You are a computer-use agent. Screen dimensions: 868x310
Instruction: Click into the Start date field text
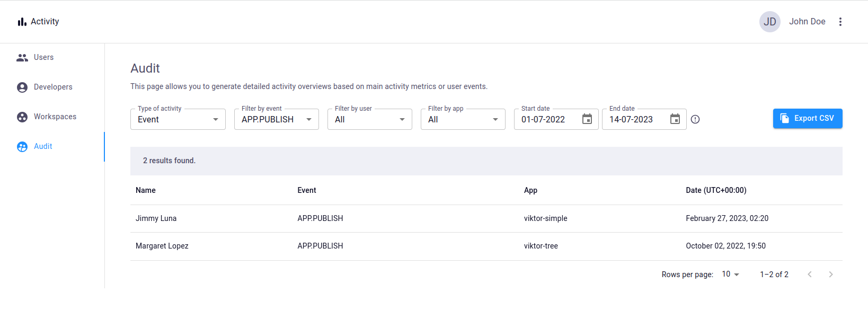pyautogui.click(x=546, y=120)
